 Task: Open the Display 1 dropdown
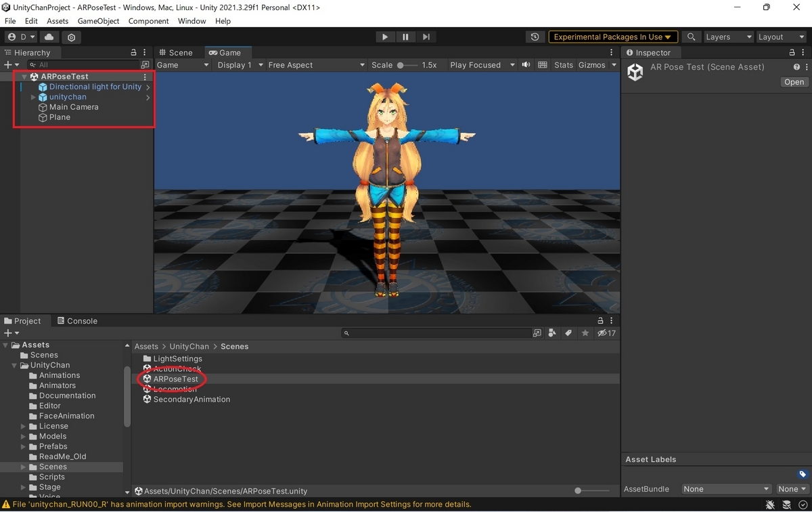point(239,65)
